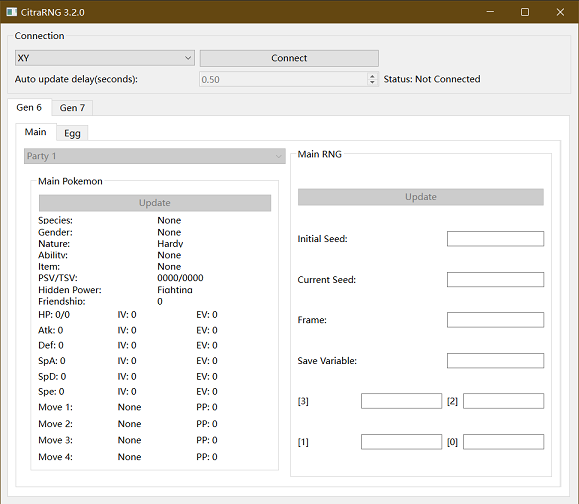The image size is (579, 504).
Task: Click the CitraRNG app icon in title bar
Action: pyautogui.click(x=11, y=12)
